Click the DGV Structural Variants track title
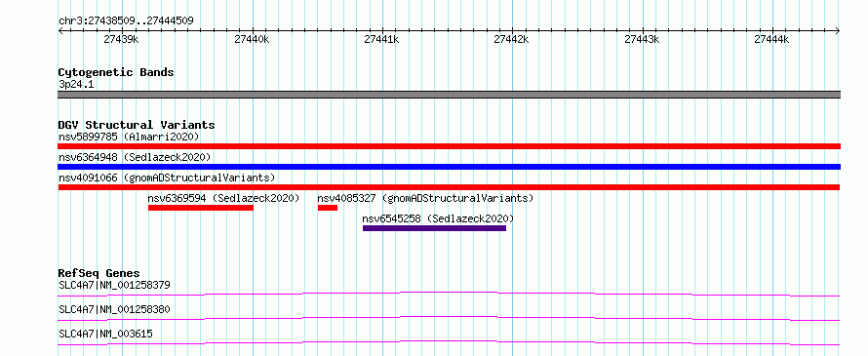 pyautogui.click(x=137, y=125)
